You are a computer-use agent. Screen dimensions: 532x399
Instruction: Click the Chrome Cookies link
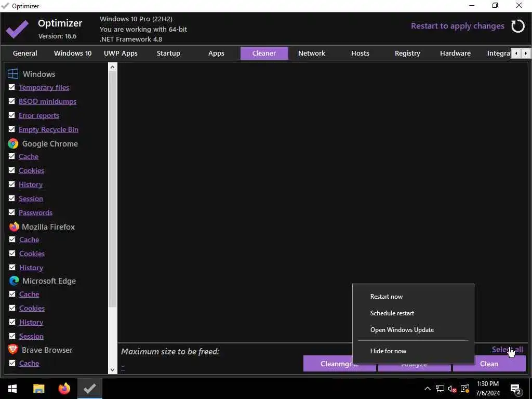pyautogui.click(x=31, y=170)
